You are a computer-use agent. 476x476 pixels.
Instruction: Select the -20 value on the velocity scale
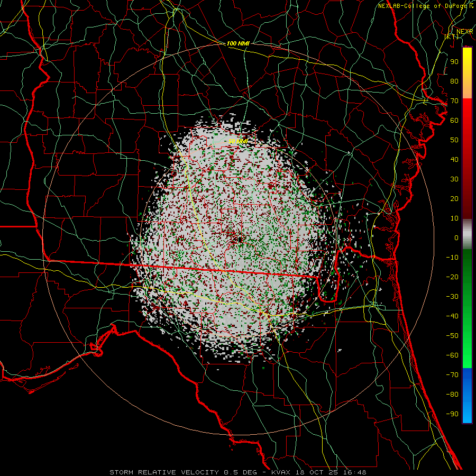(x=452, y=277)
